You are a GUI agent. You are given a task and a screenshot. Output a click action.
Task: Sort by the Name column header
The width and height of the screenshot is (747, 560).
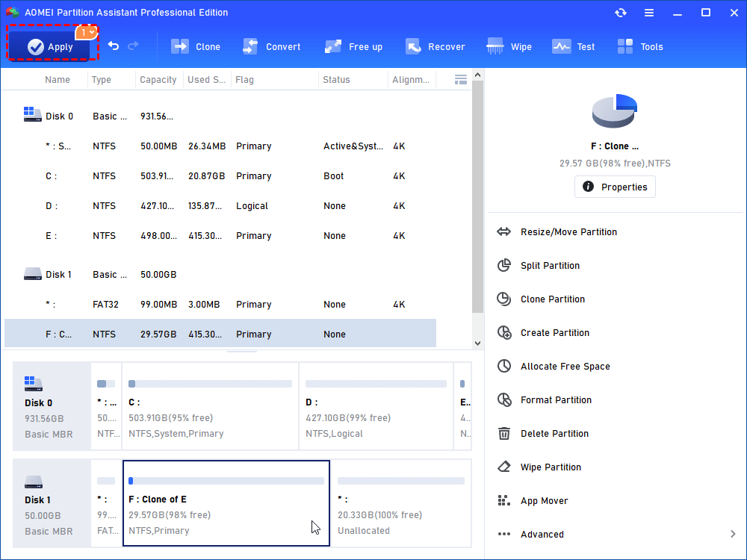click(x=58, y=80)
